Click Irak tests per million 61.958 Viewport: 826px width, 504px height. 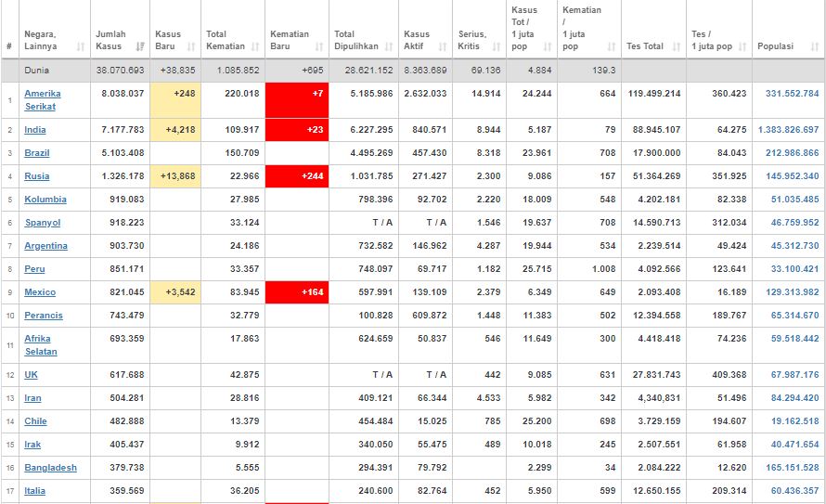click(731, 444)
